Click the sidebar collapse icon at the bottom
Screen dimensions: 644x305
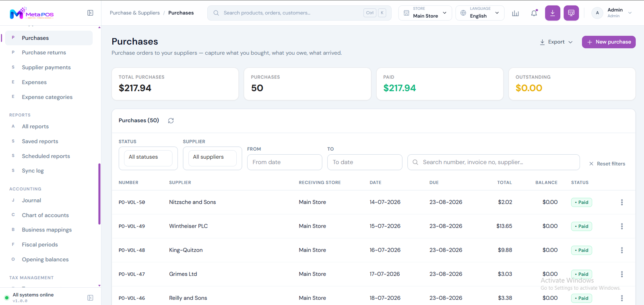point(90,298)
